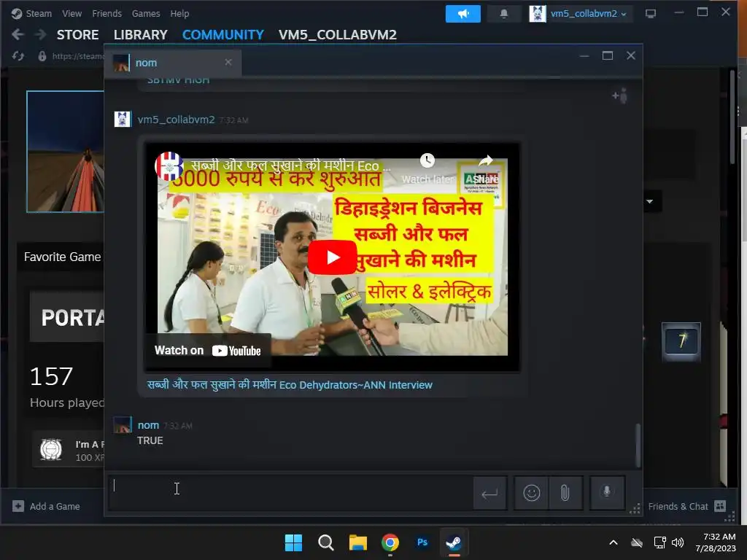
Task: Click the announcements megaphone button
Action: click(462, 14)
